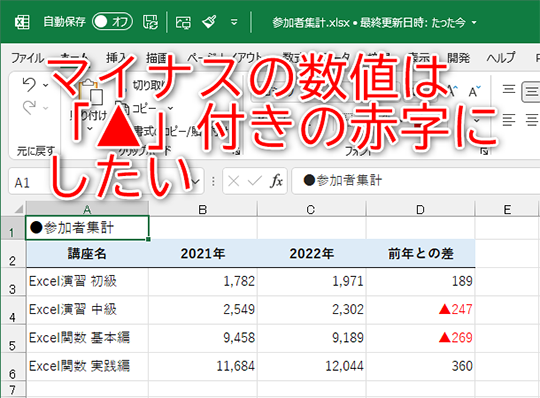This screenshot has width=540, height=398.
Task: Open the file name dropdown next to たった今
Action: coord(474,23)
